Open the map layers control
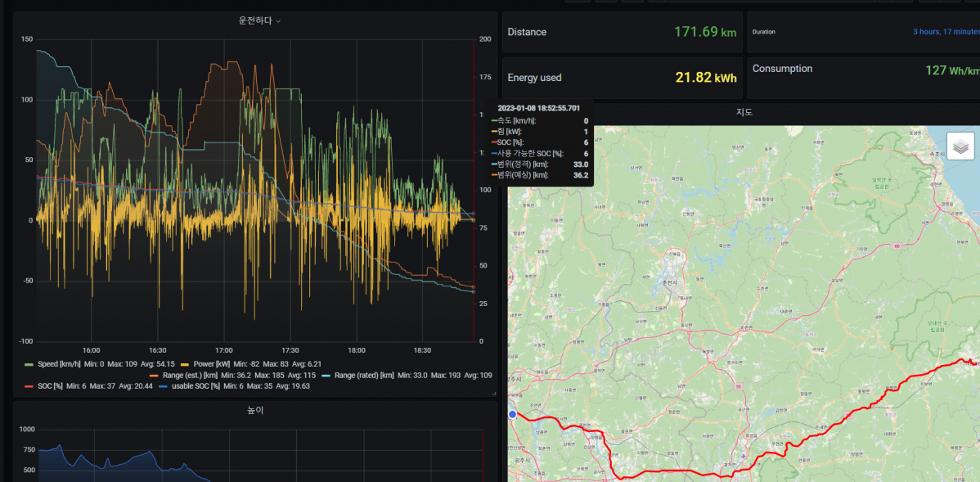 (960, 146)
